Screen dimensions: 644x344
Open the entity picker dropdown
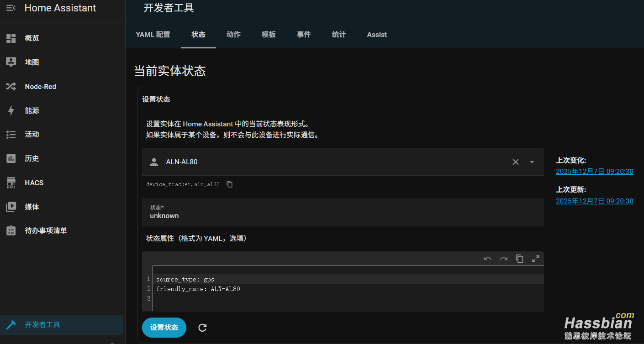[x=531, y=162]
